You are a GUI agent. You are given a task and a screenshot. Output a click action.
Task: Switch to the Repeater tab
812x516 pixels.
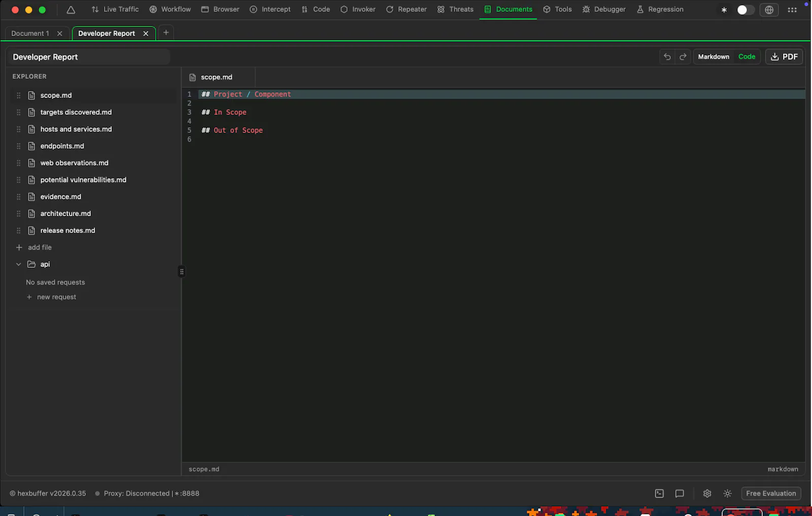click(x=406, y=9)
